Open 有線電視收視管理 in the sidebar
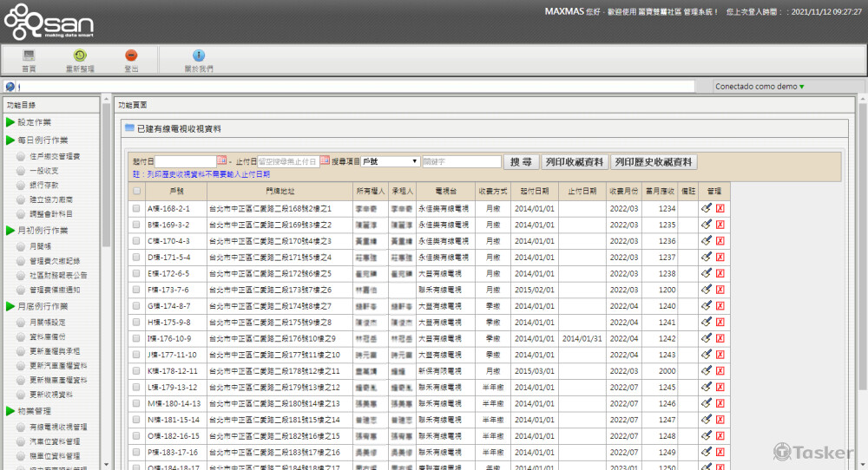This screenshot has width=868, height=470. pos(58,427)
